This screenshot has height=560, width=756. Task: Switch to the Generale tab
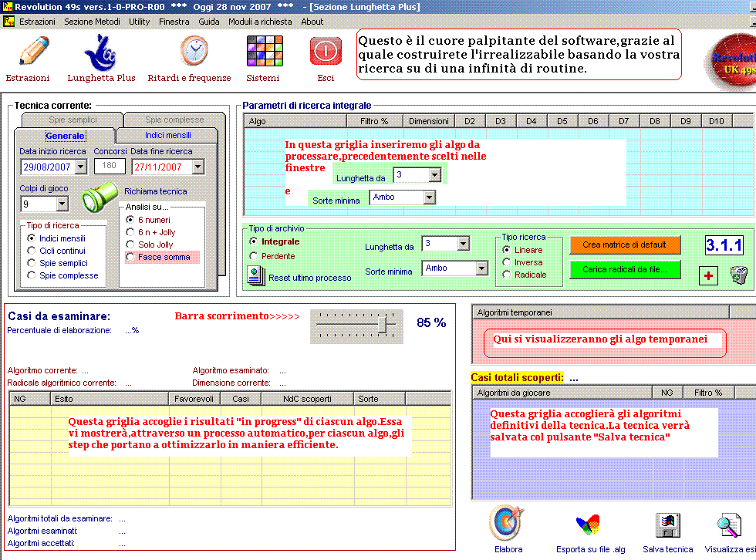click(65, 136)
